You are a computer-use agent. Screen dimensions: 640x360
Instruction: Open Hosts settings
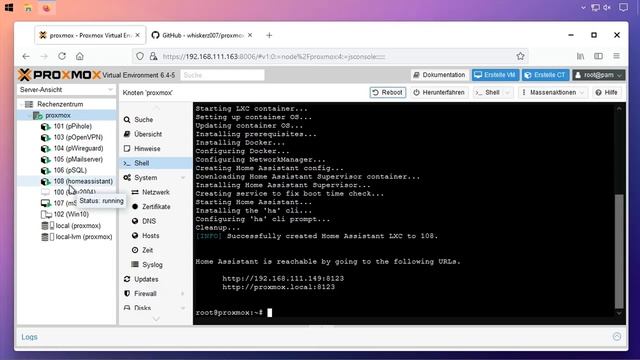[x=150, y=236]
